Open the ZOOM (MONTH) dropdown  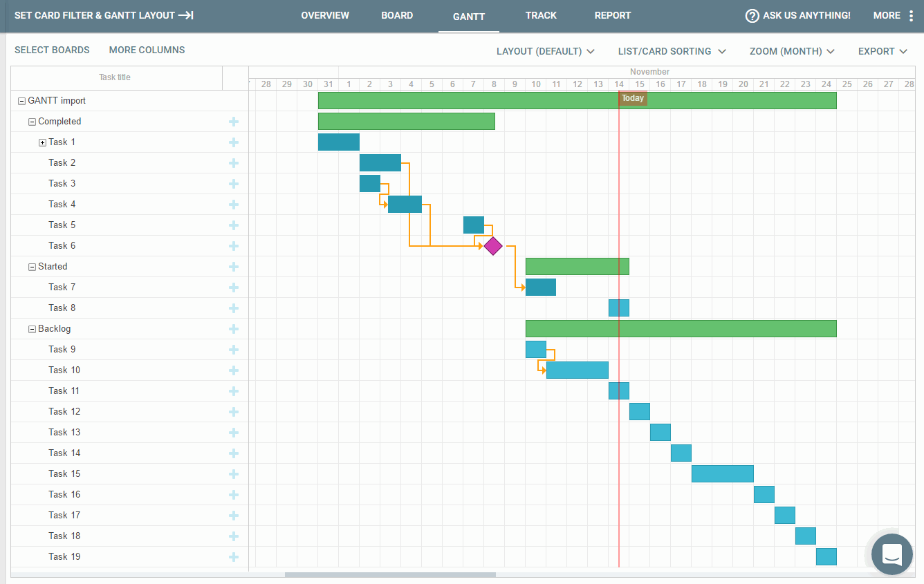(x=791, y=51)
